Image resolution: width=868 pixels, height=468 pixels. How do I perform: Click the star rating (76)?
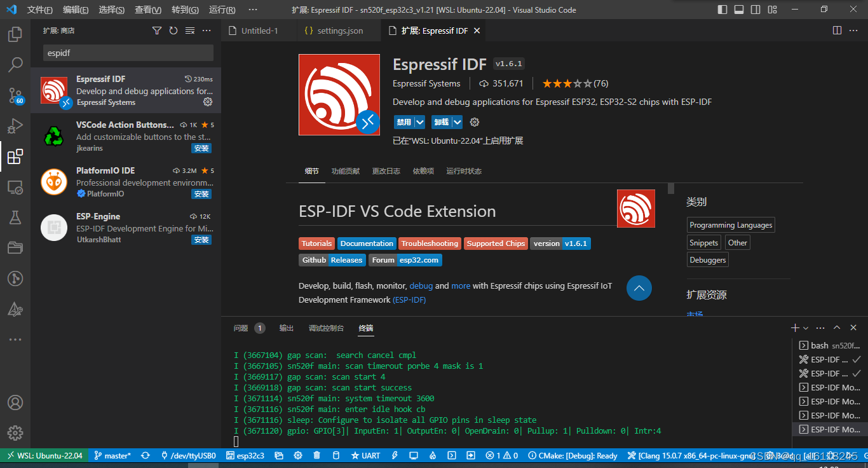point(574,83)
